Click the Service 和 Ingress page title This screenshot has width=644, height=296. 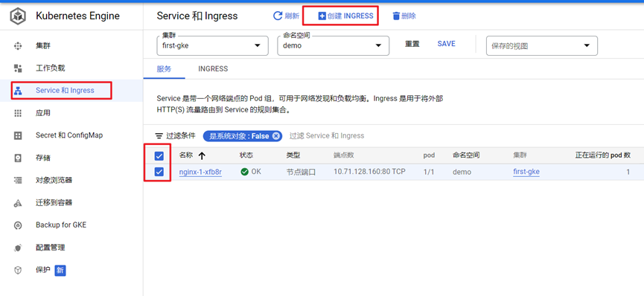tap(197, 16)
